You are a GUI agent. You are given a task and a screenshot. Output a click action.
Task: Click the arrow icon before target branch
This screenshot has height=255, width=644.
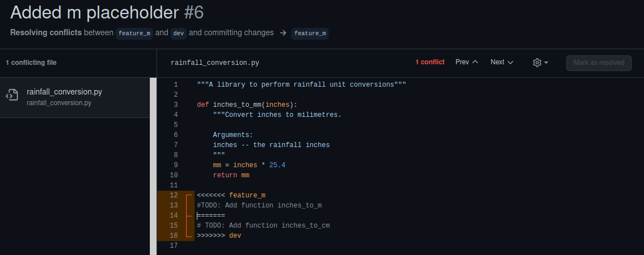[283, 33]
